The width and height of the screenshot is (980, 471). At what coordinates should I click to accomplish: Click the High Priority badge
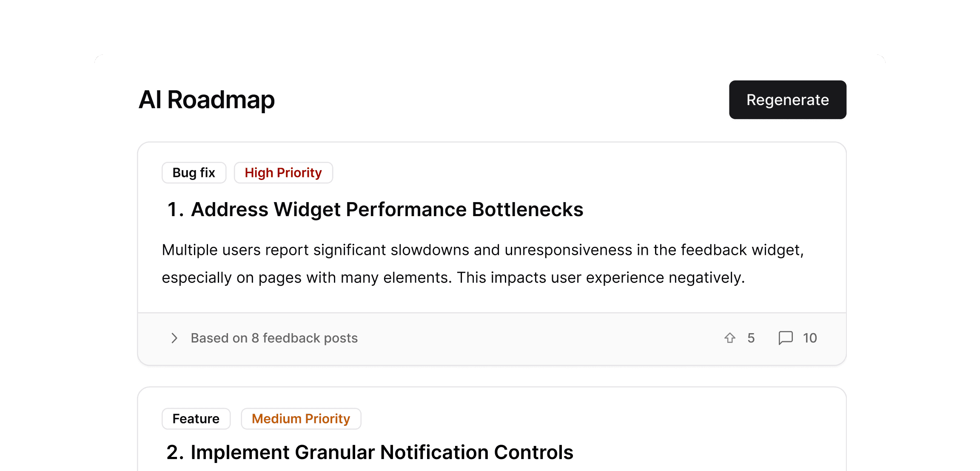[x=283, y=173]
